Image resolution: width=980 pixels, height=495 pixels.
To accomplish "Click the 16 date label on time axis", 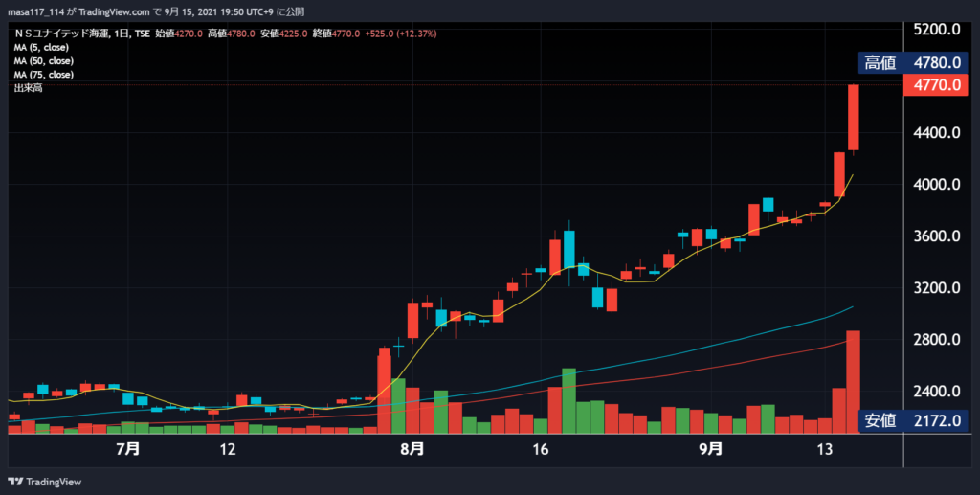I will coord(540,449).
